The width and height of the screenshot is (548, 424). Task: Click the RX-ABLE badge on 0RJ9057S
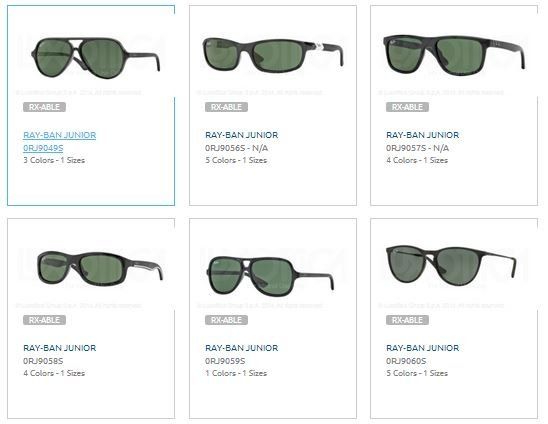(x=407, y=107)
